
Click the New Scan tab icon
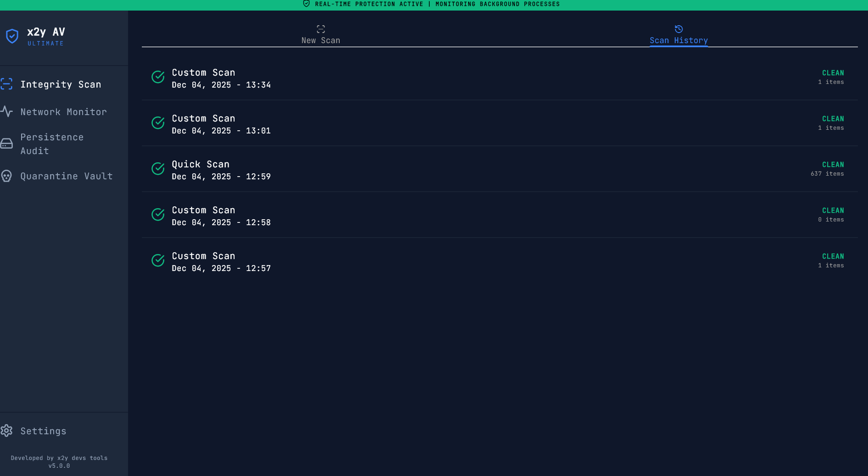coord(321,29)
